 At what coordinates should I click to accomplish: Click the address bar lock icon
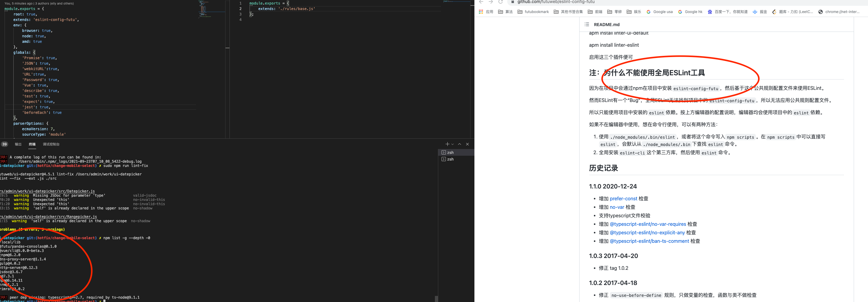(512, 2)
